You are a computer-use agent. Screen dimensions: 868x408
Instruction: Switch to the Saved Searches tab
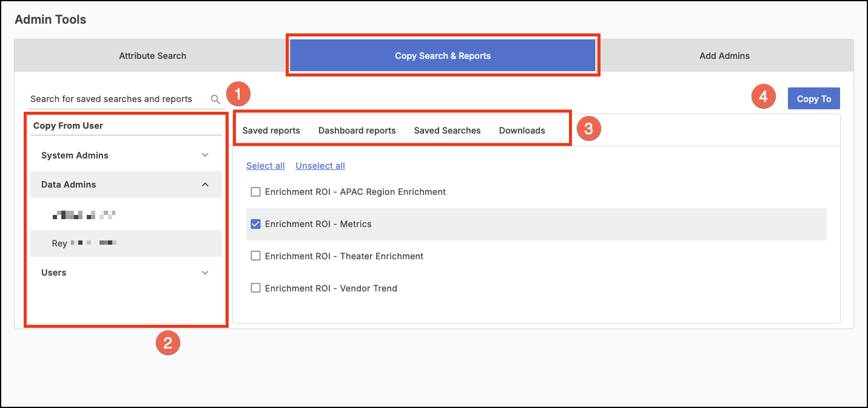point(448,131)
